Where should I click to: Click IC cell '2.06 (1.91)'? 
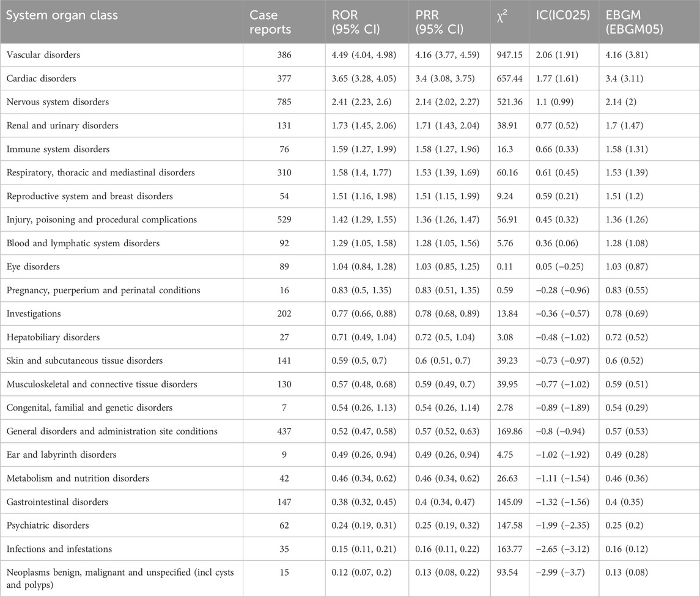point(557,56)
